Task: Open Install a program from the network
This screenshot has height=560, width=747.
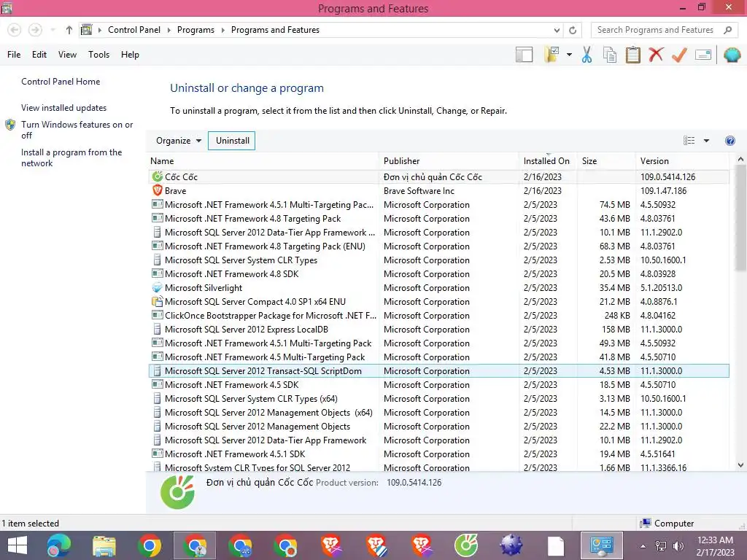Action: pos(71,157)
